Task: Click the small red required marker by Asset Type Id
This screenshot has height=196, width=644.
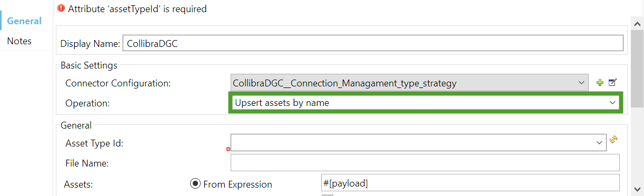Action: [x=228, y=149]
